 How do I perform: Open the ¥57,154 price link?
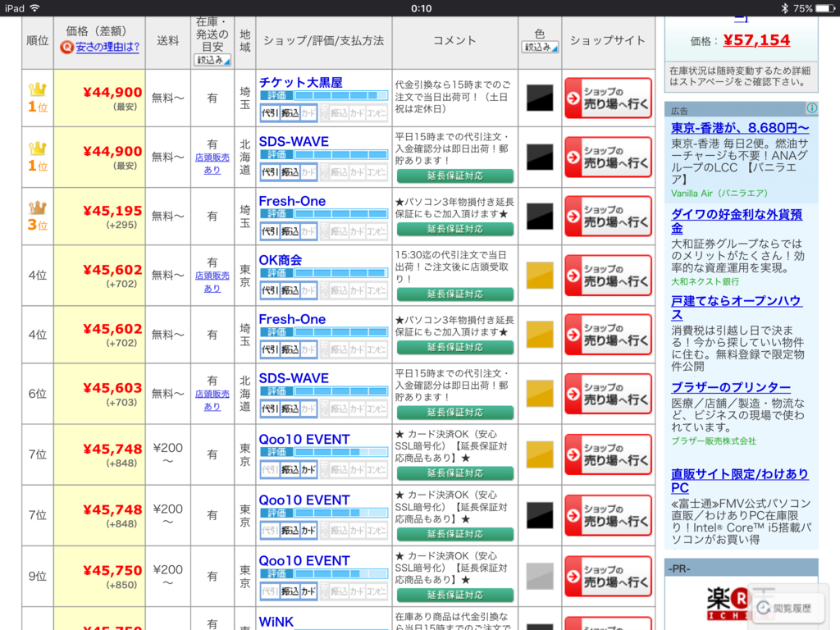(x=756, y=40)
